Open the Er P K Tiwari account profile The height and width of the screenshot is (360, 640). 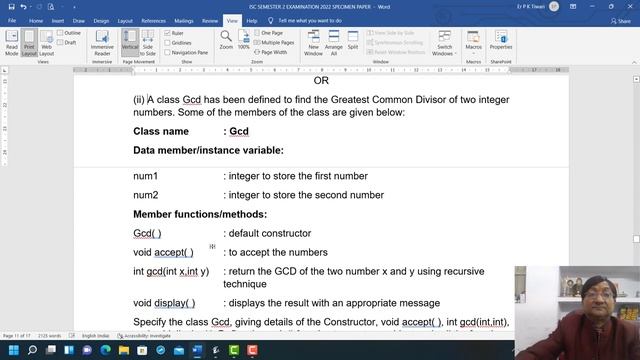(x=538, y=7)
